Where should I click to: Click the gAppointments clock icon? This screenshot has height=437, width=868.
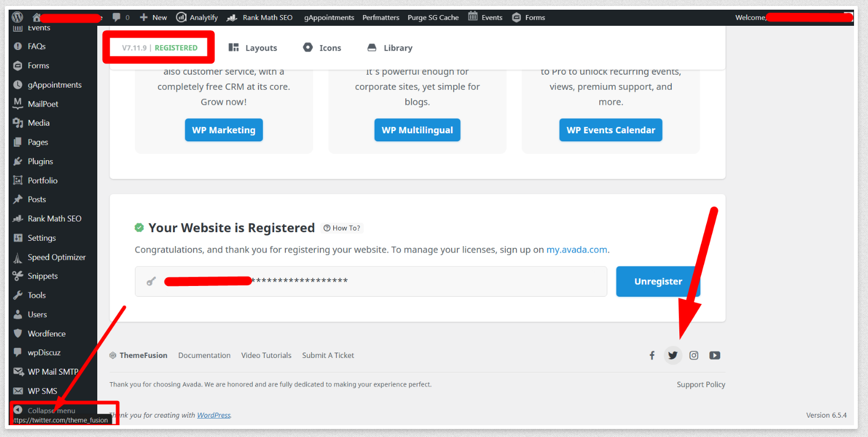click(x=18, y=85)
